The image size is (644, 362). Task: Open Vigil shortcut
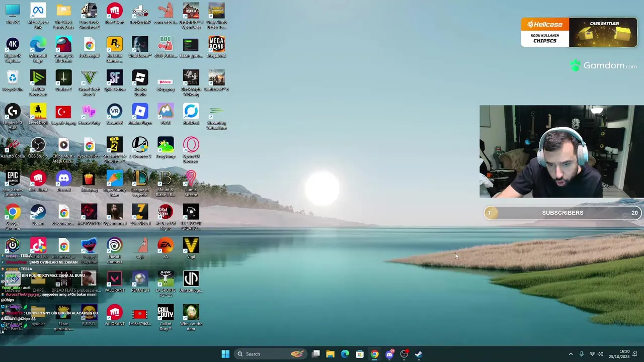191,249
